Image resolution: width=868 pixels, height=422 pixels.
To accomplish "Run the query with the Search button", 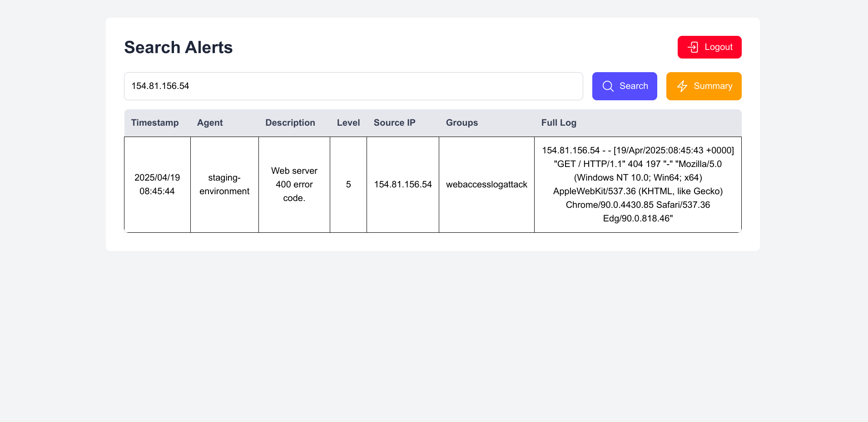I will click(x=625, y=86).
